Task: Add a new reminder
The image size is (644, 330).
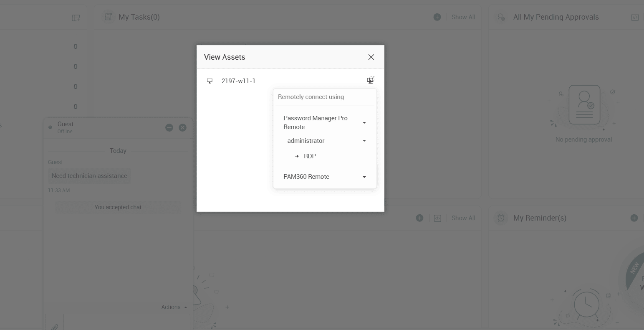Action: coord(634,218)
